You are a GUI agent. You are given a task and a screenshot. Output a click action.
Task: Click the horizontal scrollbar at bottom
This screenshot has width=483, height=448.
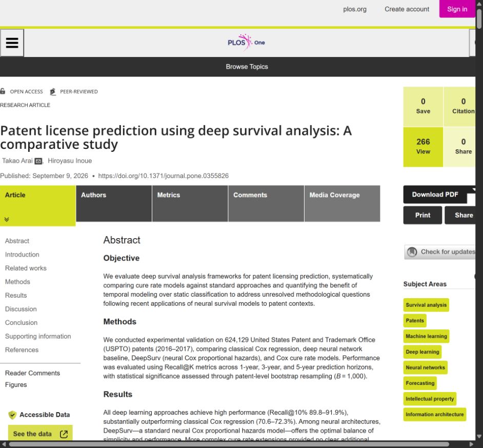point(229,444)
